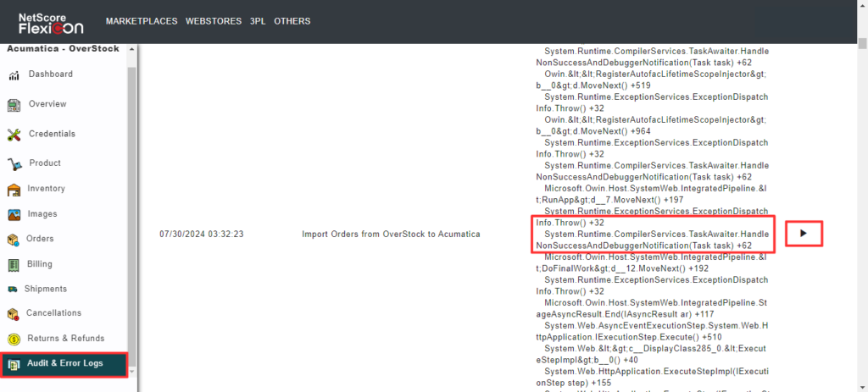Click the Product cart icon
This screenshot has height=392, width=868.
coord(14,163)
